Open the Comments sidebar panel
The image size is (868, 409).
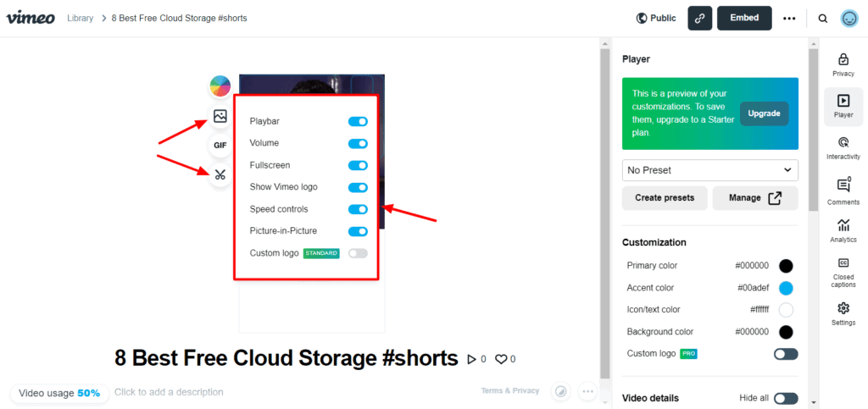843,191
